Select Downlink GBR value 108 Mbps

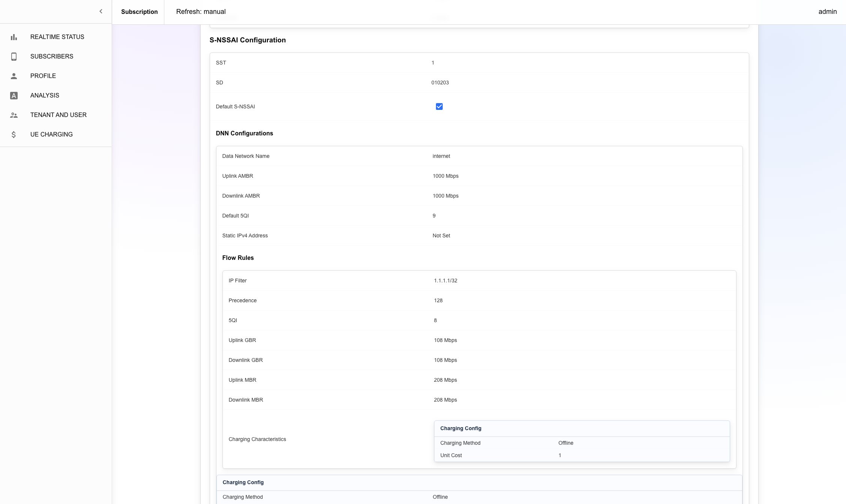(445, 360)
